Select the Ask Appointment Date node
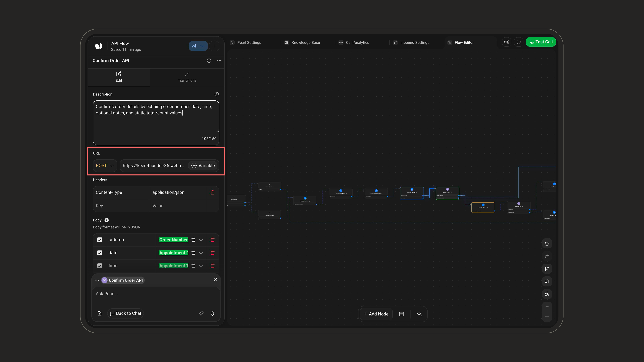Screen dimensions: 644x362 340,193
